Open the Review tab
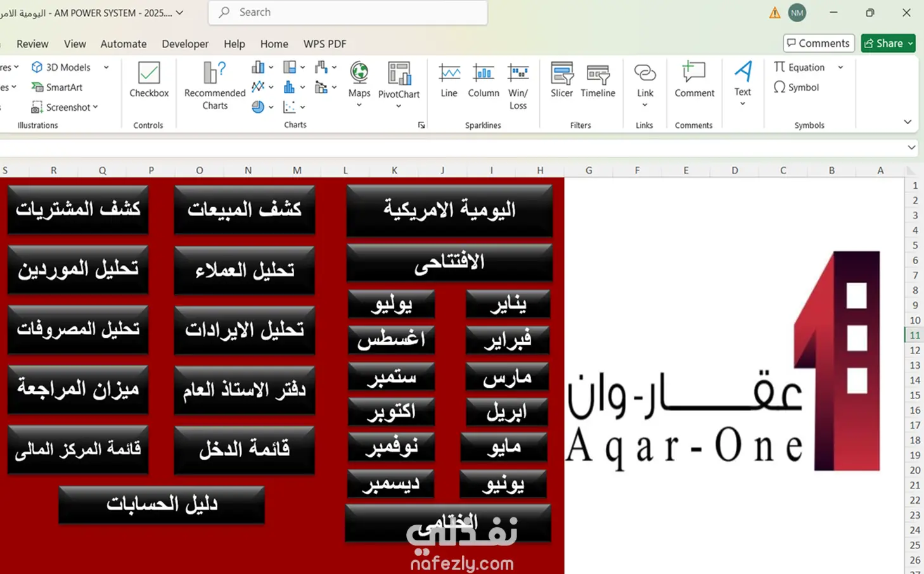The width and height of the screenshot is (924, 574). 32,44
